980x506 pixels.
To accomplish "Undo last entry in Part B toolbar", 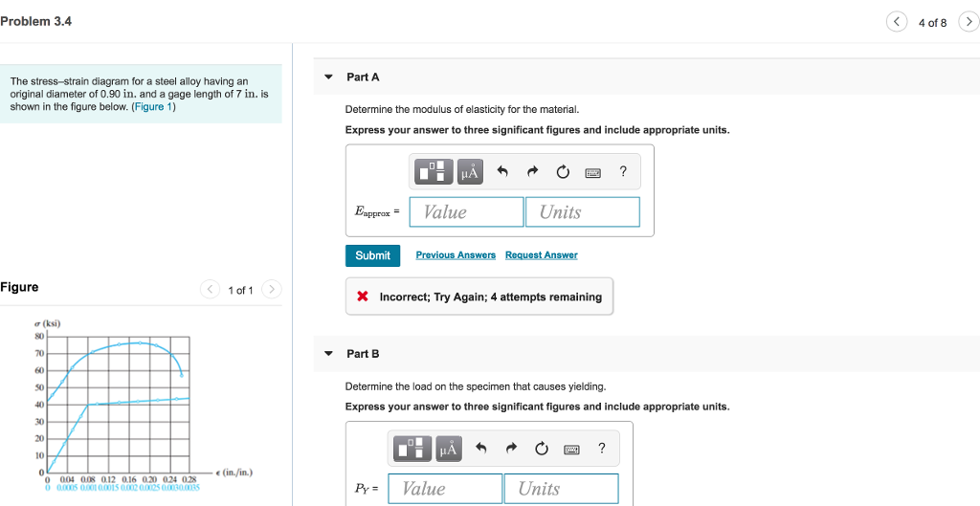I will [x=481, y=449].
